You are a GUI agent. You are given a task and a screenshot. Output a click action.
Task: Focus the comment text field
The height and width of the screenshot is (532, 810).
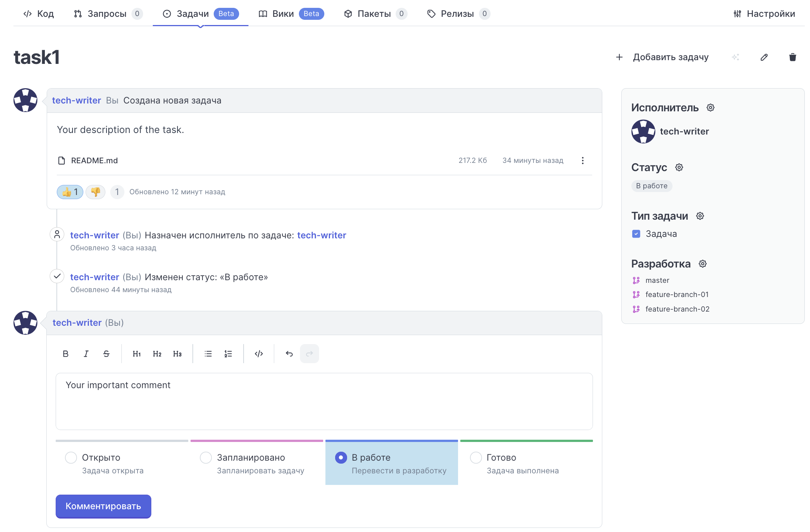(x=324, y=402)
